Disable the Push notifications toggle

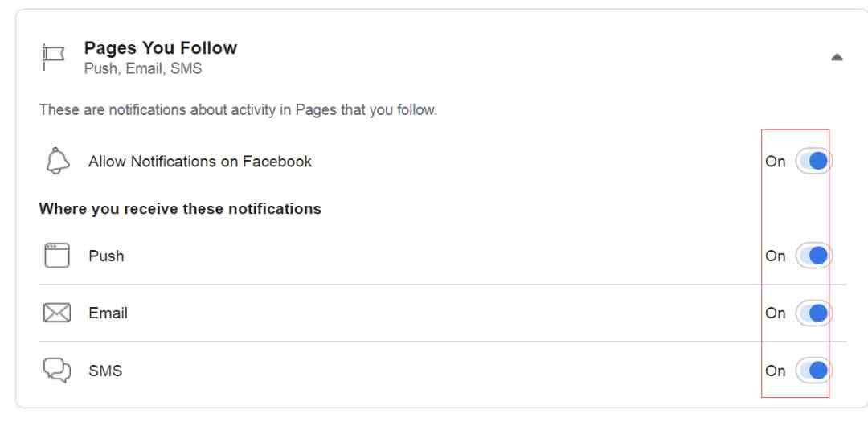tap(813, 256)
